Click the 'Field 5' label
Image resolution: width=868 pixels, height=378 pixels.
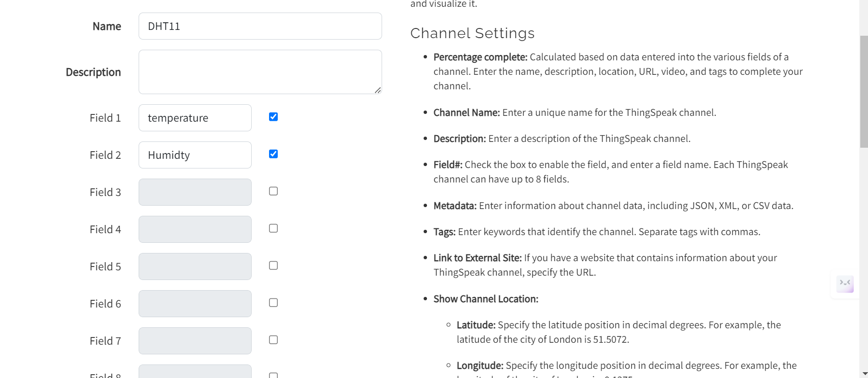[x=105, y=266]
